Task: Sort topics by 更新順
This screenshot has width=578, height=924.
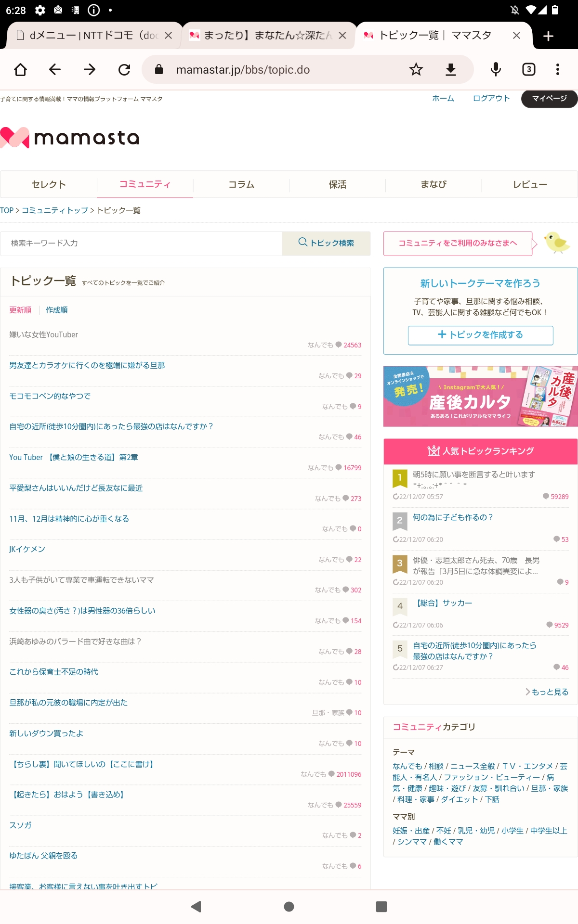Action: pyautogui.click(x=20, y=310)
